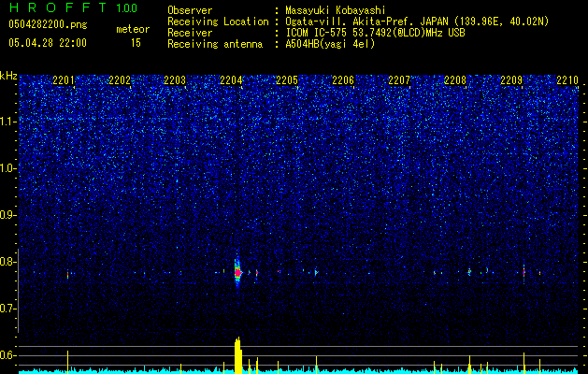
Task: Click the 'Receiver' field label
Action: point(190,33)
